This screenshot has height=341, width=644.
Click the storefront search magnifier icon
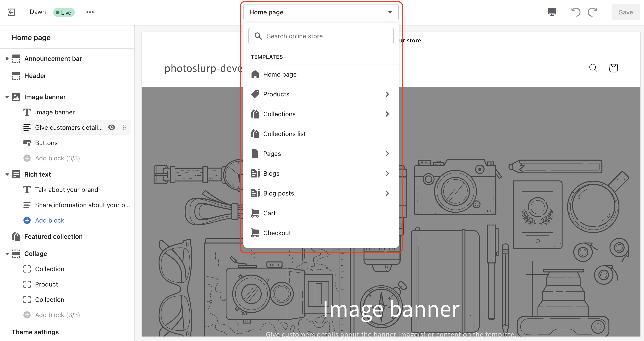click(593, 68)
